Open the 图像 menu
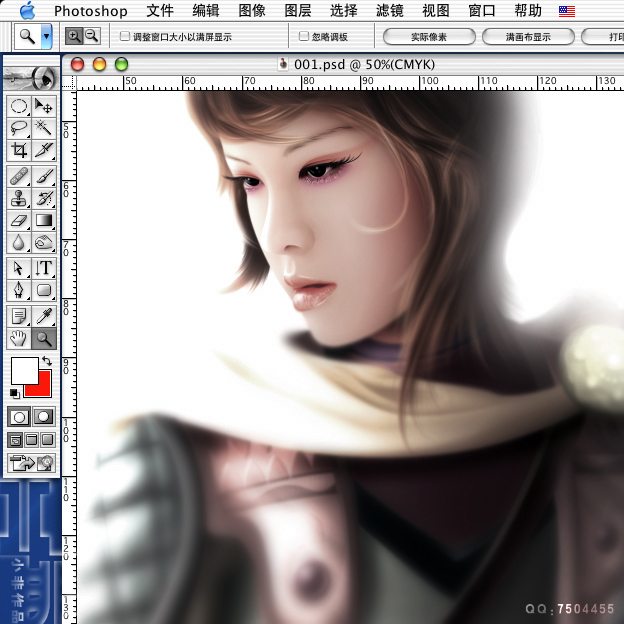This screenshot has width=624, height=624. (252, 11)
